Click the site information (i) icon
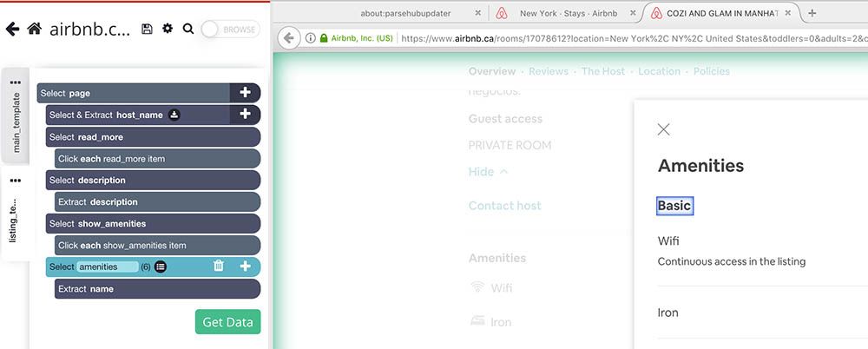This screenshot has height=349, width=868. pos(310,37)
